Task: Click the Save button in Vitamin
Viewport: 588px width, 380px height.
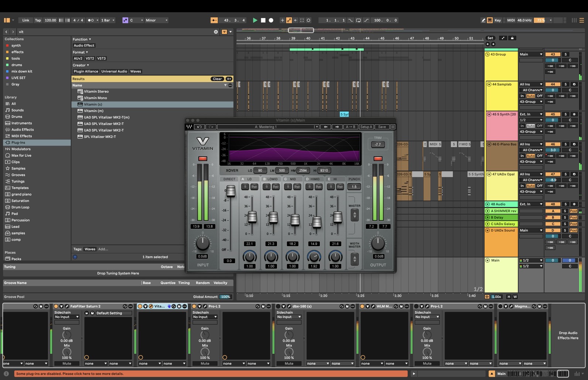Action: [382, 127]
